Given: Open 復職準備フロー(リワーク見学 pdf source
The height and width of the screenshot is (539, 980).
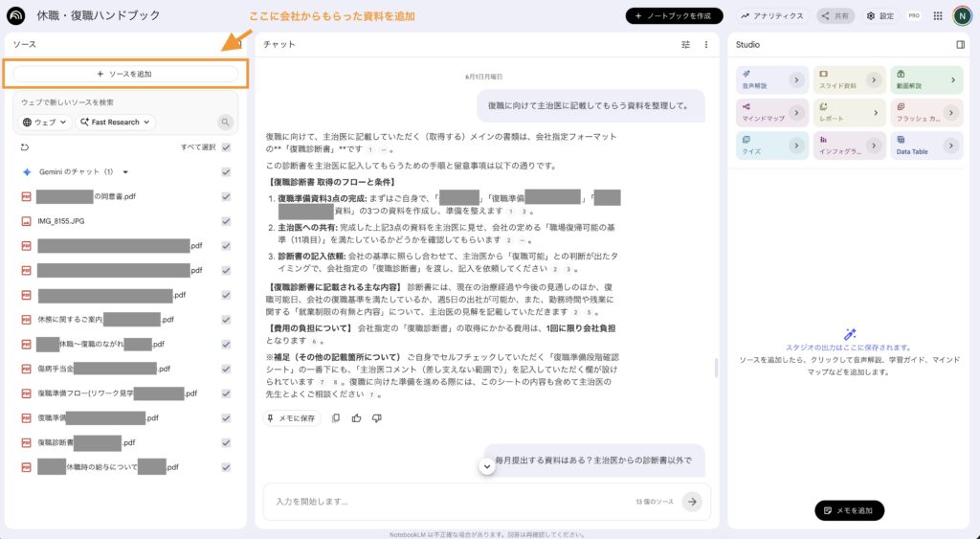Looking at the screenshot, I should tap(118, 393).
